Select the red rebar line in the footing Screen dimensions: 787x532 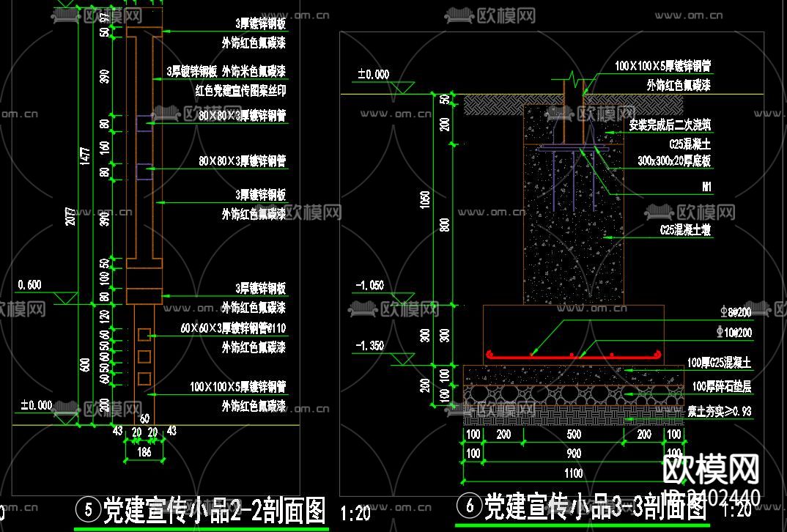coord(572,355)
